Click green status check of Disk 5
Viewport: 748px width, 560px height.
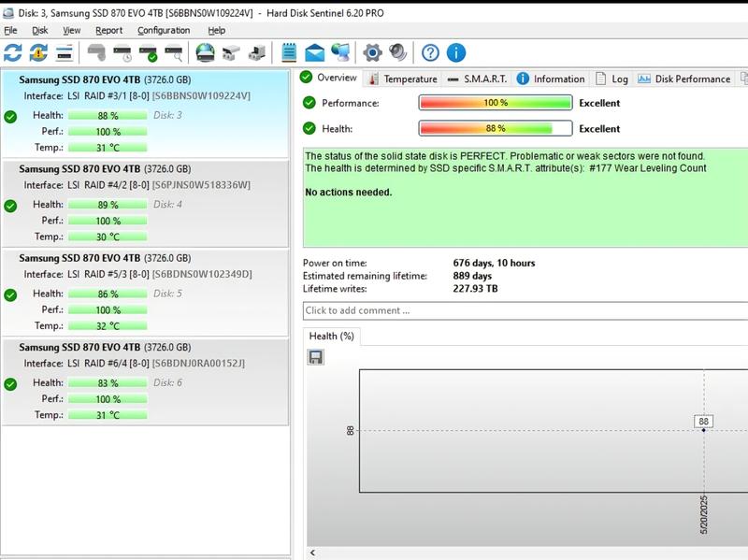[10, 294]
